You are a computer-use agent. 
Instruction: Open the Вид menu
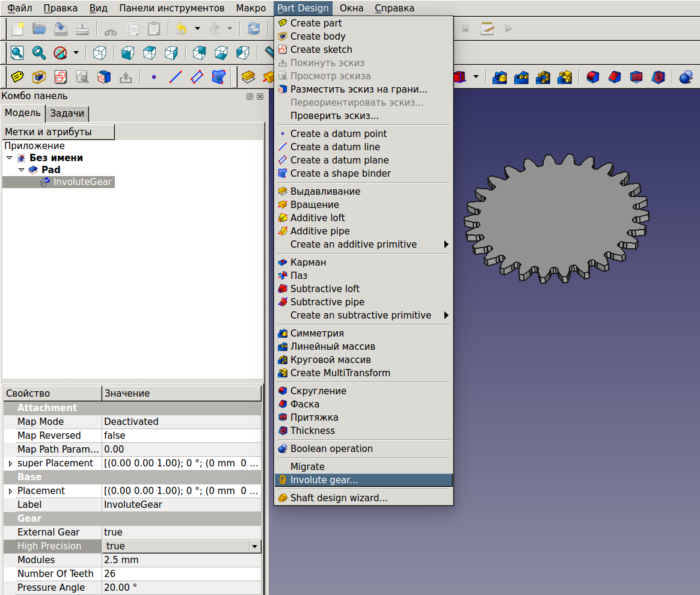coord(98,8)
